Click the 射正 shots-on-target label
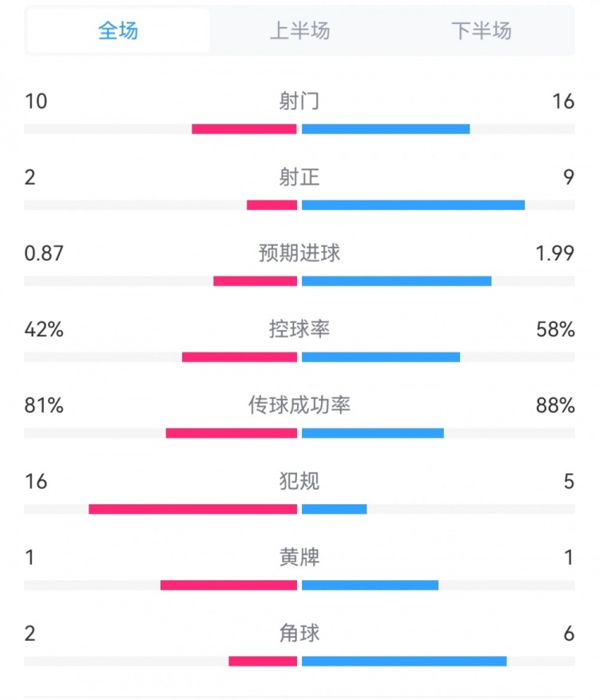 pos(299,177)
